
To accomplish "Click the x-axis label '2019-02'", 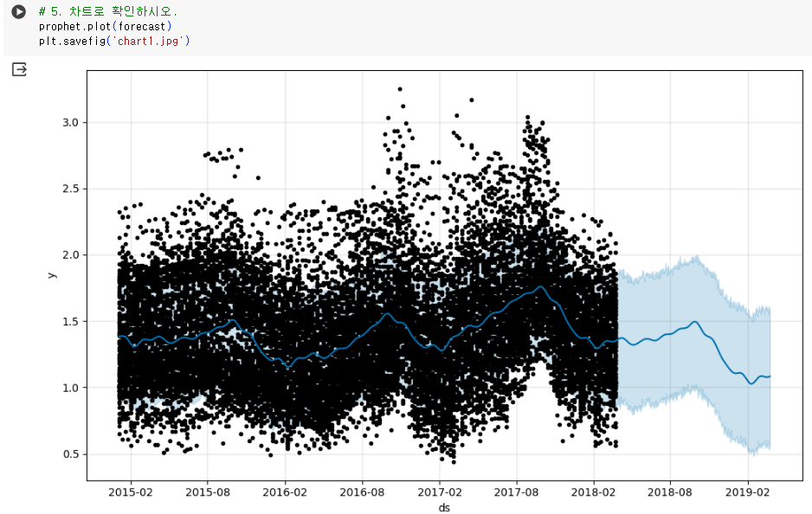I will pyautogui.click(x=748, y=492).
